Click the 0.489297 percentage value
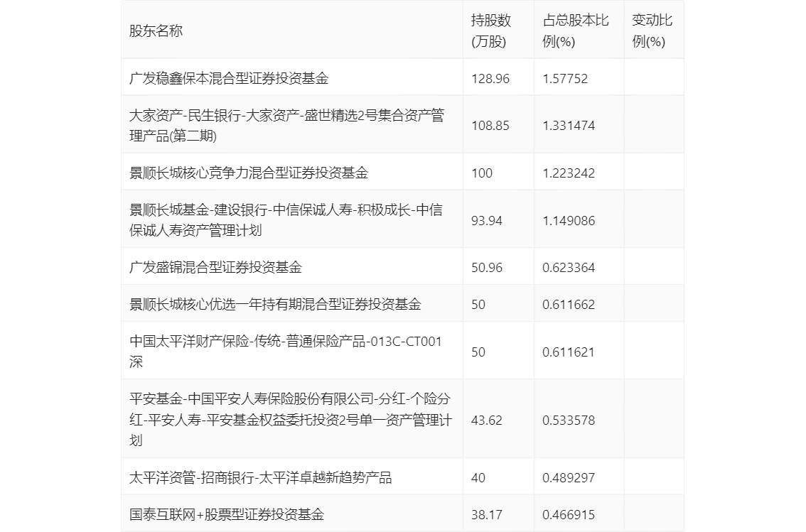This screenshot has height=532, width=806. pyautogui.click(x=569, y=478)
